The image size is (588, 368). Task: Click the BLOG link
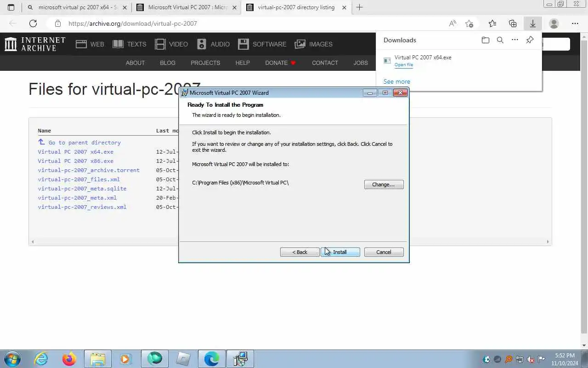tap(168, 63)
